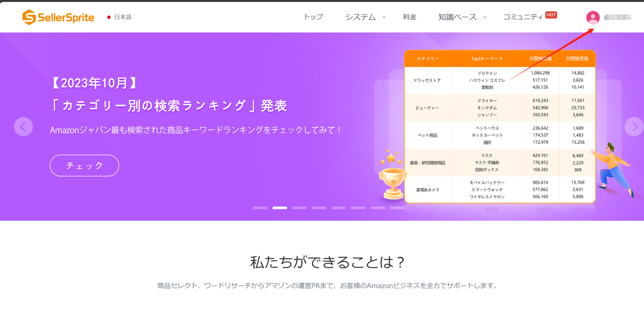
Task: Select the third carousel indicator
Action: point(299,208)
